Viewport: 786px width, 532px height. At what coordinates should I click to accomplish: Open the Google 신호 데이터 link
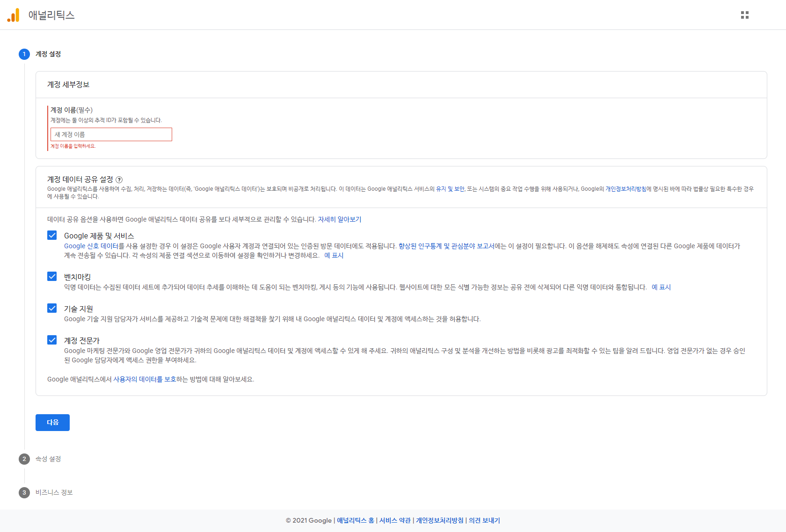coord(91,246)
